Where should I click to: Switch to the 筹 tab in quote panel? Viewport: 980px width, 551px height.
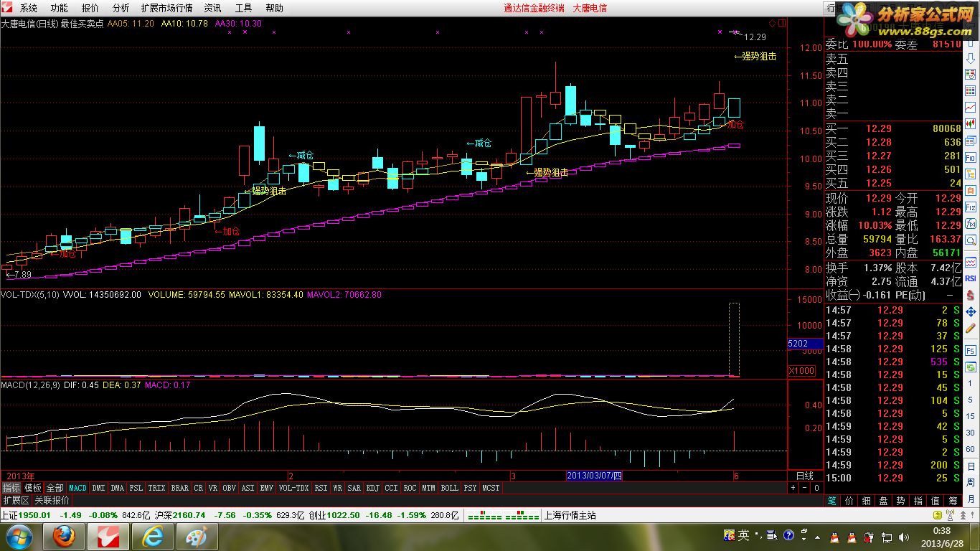click(x=953, y=501)
